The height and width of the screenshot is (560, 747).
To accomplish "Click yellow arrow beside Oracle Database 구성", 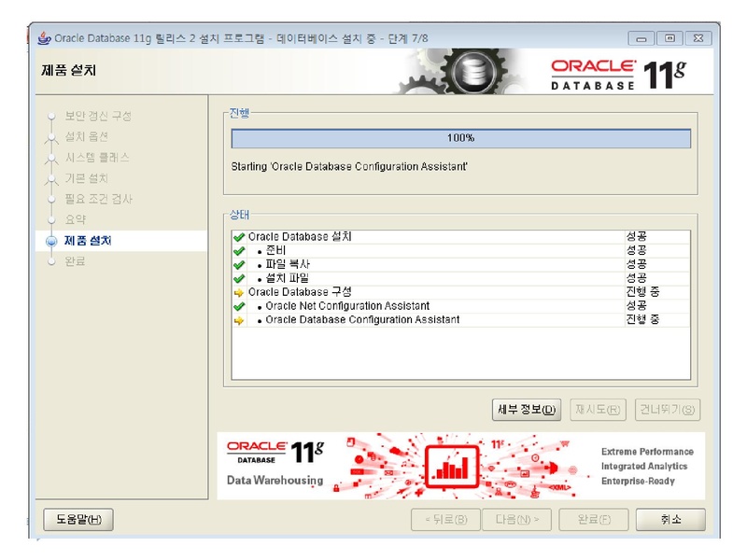I will pyautogui.click(x=239, y=292).
